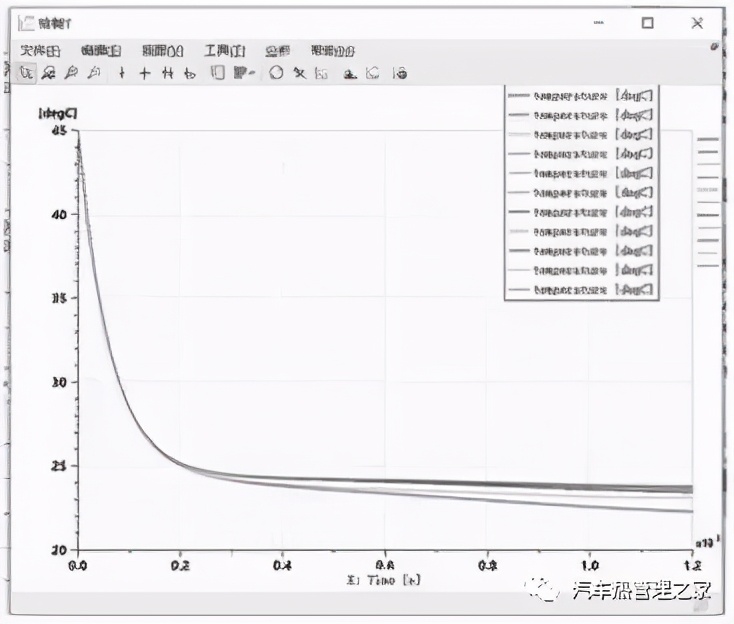Select the last legend entry at the bottom

click(580, 290)
